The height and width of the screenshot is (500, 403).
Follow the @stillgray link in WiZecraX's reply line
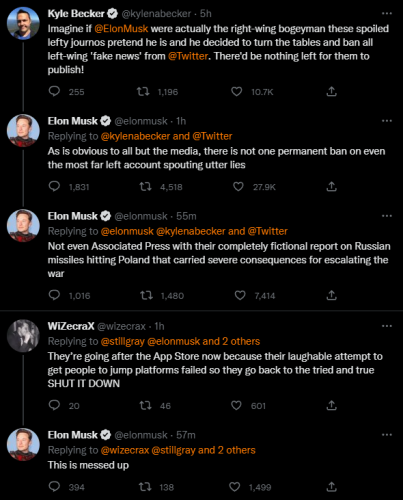(123, 341)
